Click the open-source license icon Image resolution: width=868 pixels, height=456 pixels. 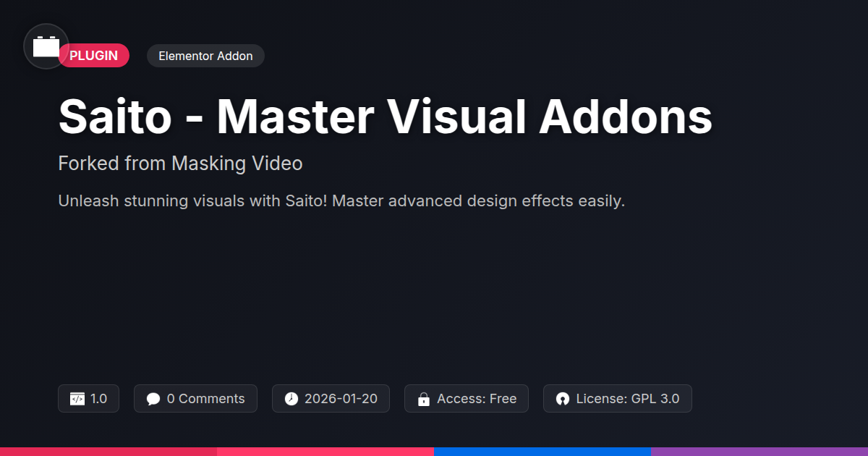[x=563, y=399]
